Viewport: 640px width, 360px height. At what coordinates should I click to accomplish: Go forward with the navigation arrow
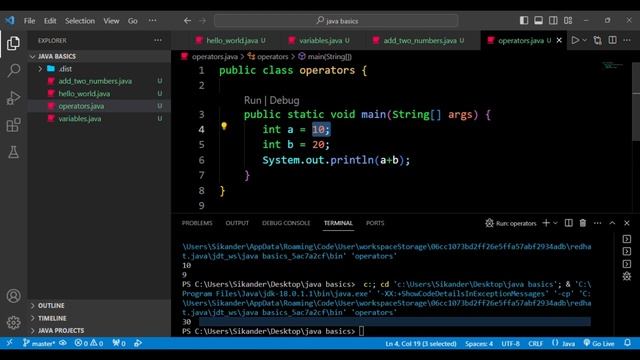coord(202,20)
